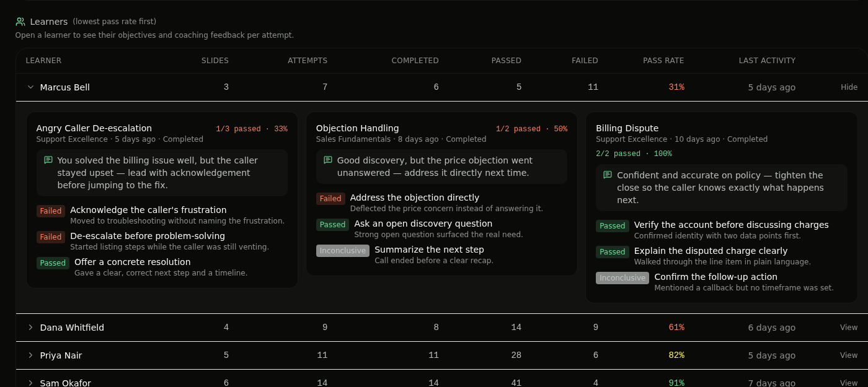Screen dimensions: 868x387
Task: Hide Marcus Bell's details
Action: [x=849, y=87]
